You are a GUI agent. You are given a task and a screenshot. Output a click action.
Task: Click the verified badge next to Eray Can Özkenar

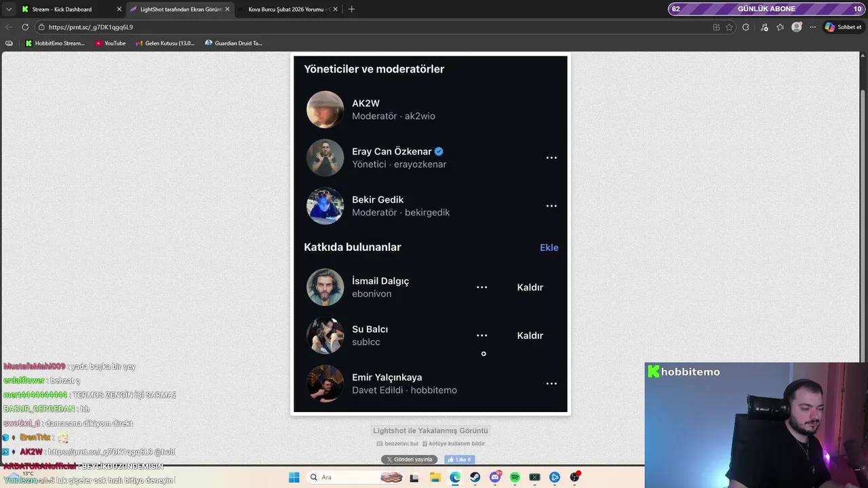point(439,152)
